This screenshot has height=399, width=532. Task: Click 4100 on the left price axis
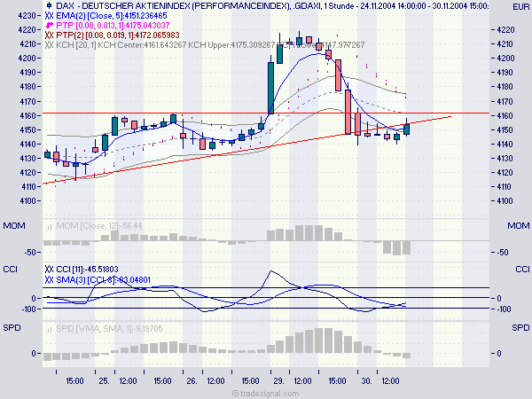(x=27, y=201)
